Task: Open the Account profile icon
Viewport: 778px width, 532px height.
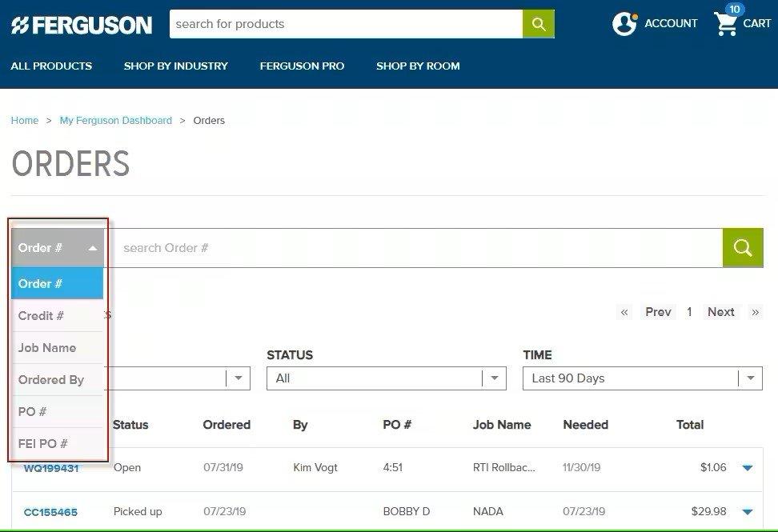Action: [624, 23]
